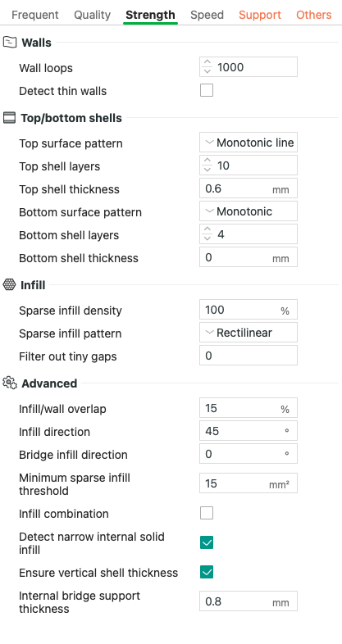Click the Sparse infill density field

(249, 310)
